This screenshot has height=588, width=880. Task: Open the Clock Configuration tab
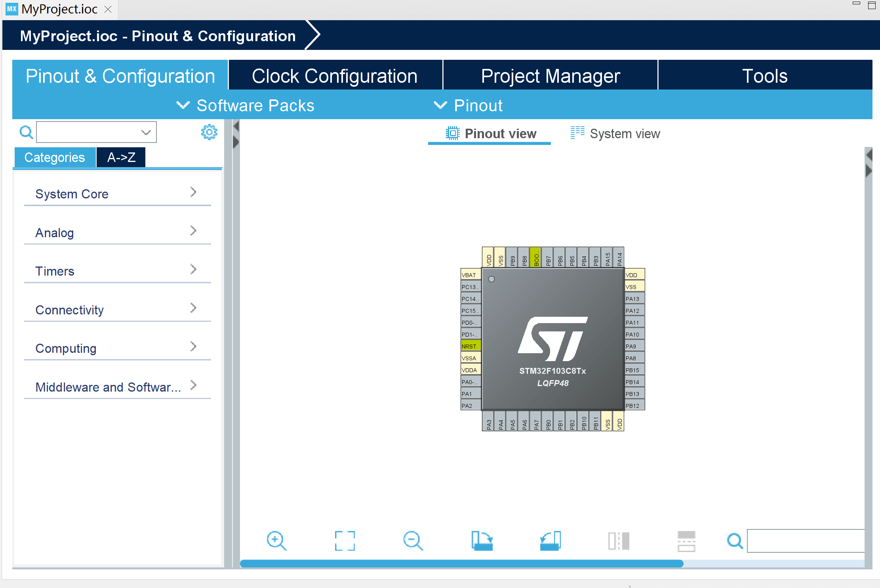[x=335, y=76]
